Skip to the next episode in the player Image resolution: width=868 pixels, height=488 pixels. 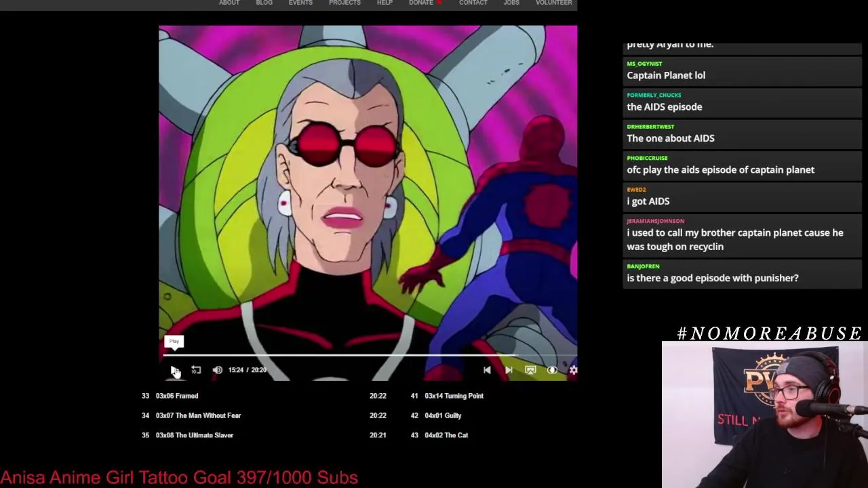(509, 370)
